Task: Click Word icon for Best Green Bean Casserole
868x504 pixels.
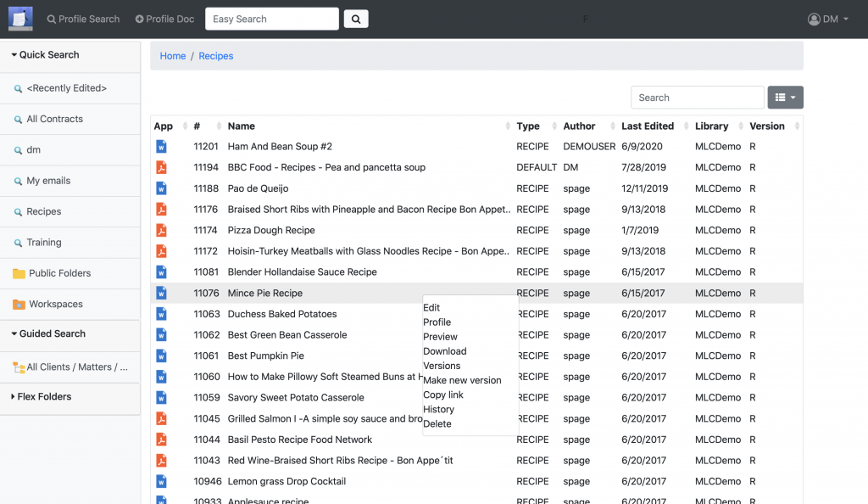Action: pos(161,334)
